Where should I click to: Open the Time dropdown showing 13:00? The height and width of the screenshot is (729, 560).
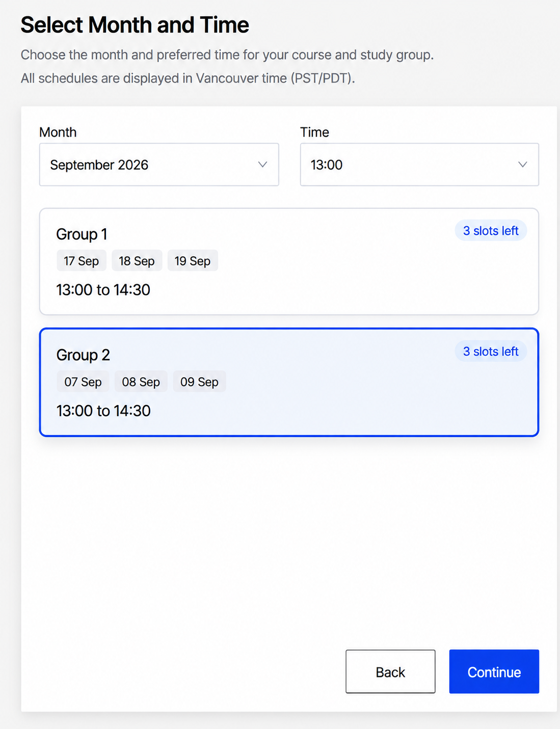419,165
